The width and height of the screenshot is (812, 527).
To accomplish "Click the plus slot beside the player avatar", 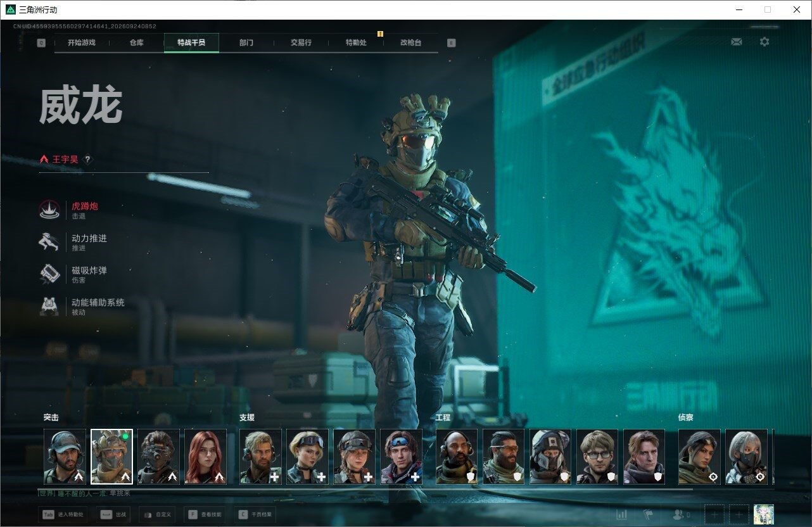I will click(739, 515).
